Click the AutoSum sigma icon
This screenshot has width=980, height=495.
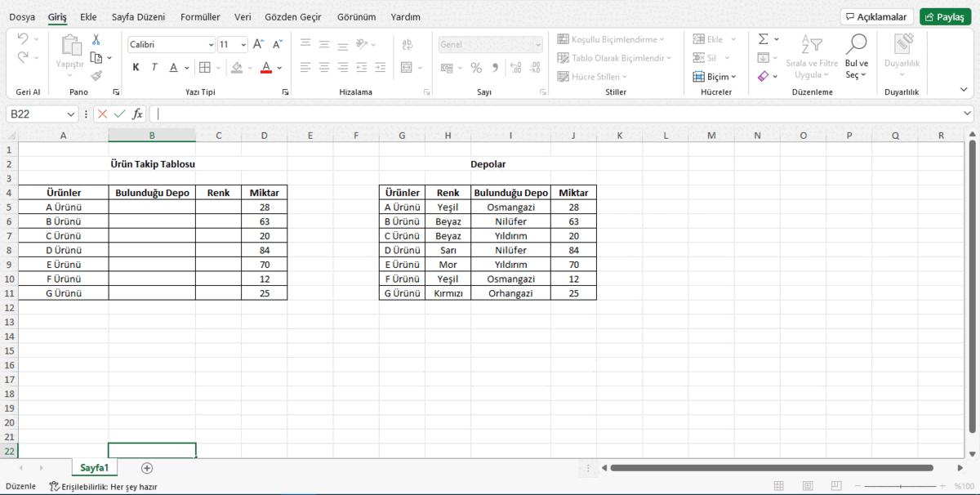point(763,39)
